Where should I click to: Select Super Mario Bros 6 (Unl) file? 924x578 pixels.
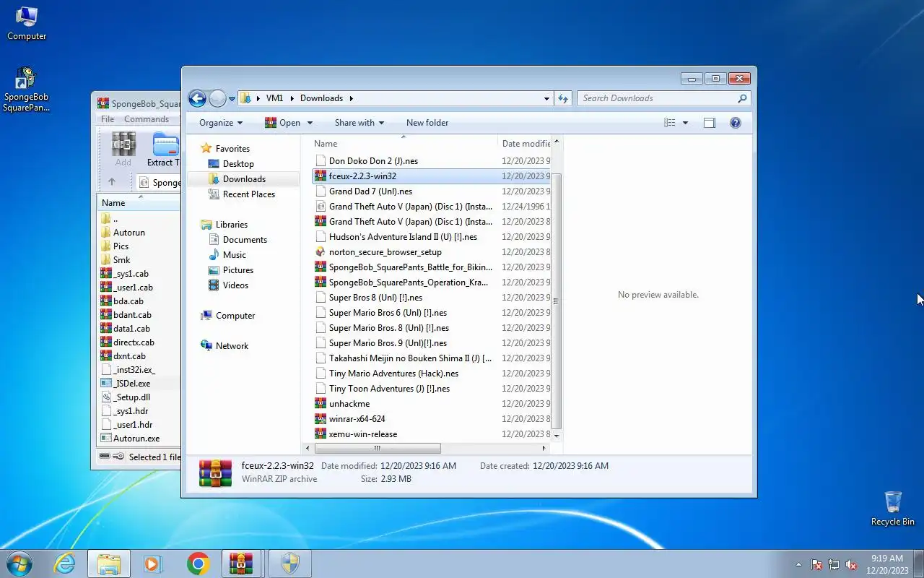[388, 313]
